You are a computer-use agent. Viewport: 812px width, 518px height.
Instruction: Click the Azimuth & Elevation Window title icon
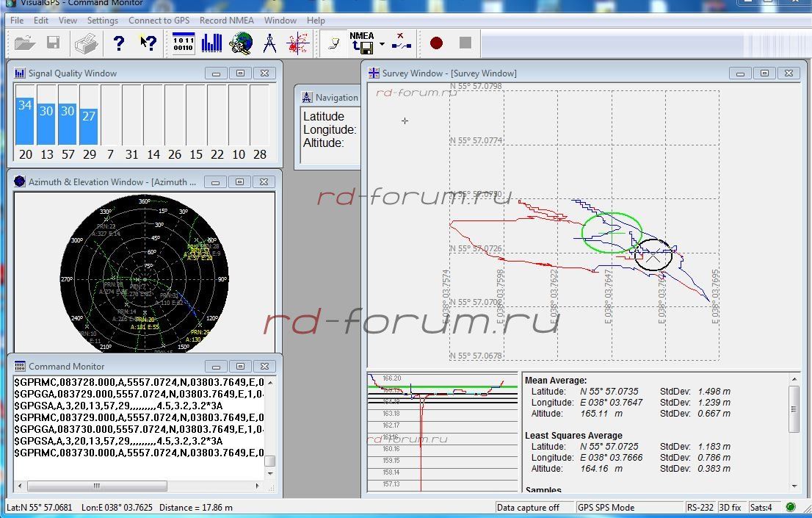tap(20, 181)
